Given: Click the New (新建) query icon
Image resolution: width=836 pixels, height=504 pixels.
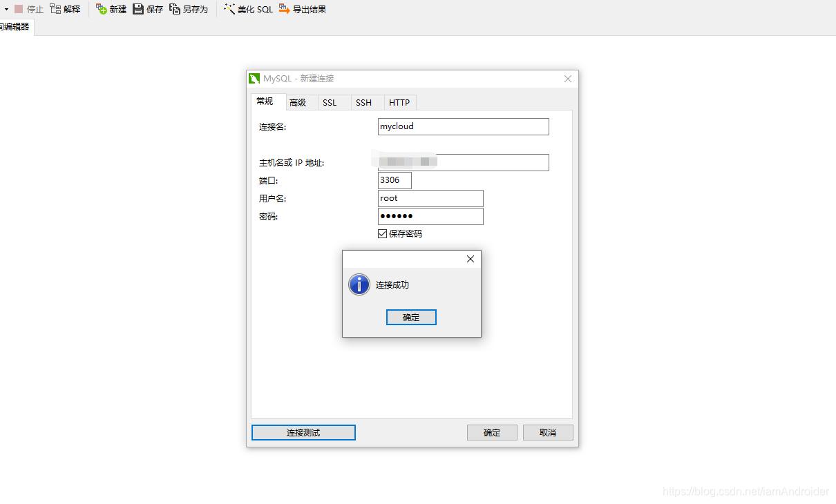Looking at the screenshot, I should click(x=102, y=9).
